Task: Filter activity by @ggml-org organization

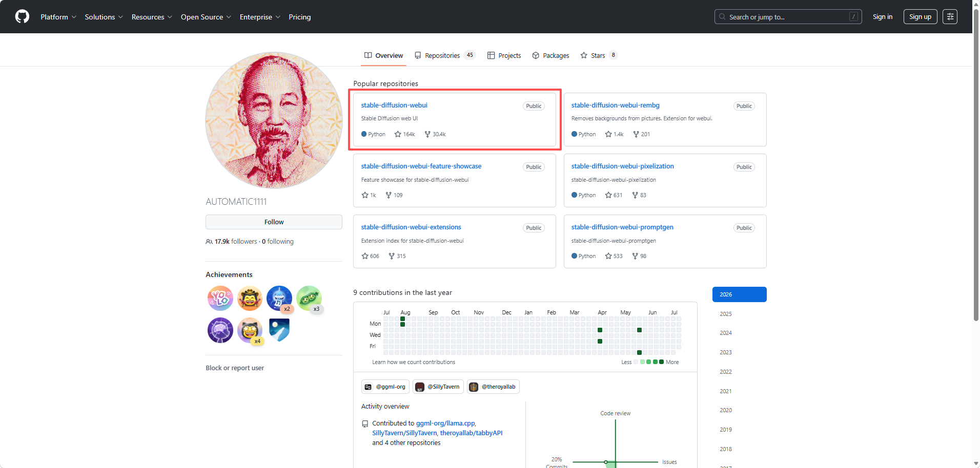Action: (385, 387)
